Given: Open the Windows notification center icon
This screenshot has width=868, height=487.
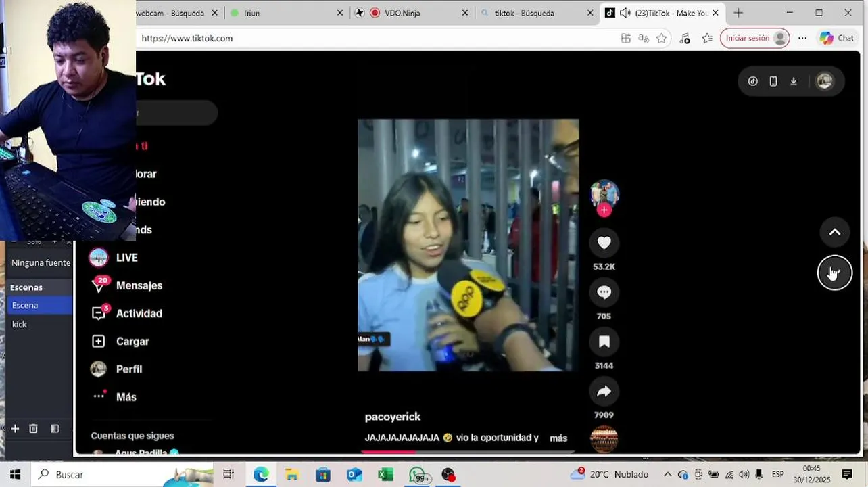Looking at the screenshot, I should click(847, 475).
